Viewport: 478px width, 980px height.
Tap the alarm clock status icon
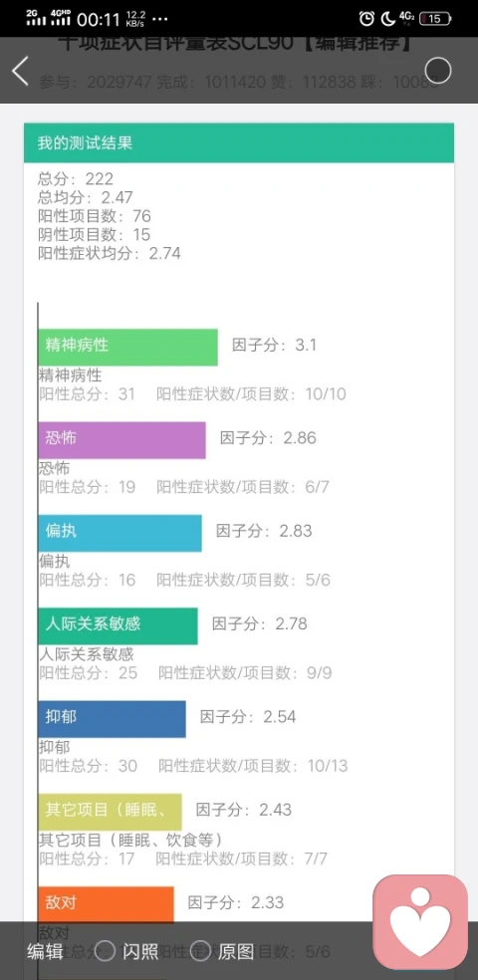point(366,18)
